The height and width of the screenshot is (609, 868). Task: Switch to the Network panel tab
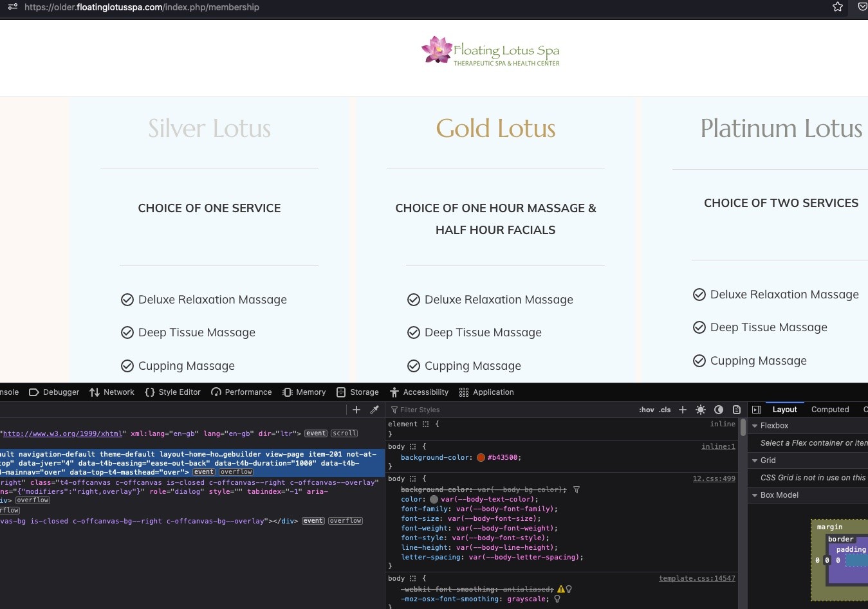point(112,392)
